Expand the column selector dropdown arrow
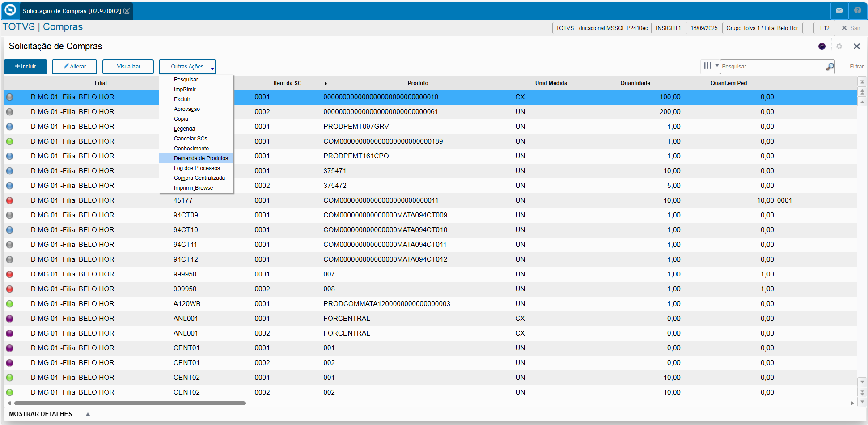The height and width of the screenshot is (425, 868). coord(717,66)
